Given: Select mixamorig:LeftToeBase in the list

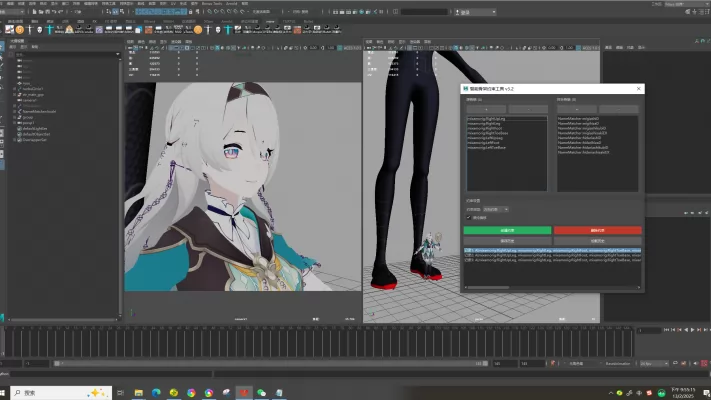Looking at the screenshot, I should [486, 147].
